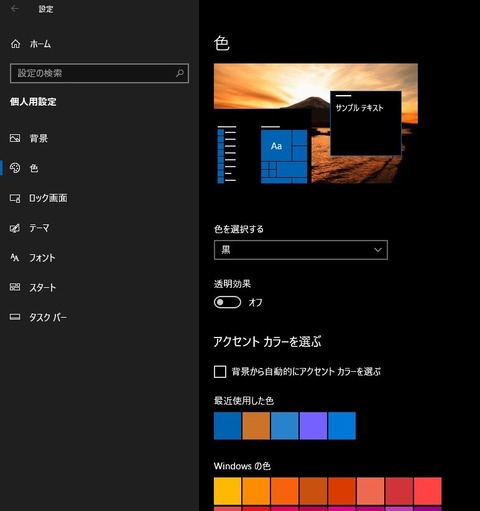Click the スタート tiles icon
Screen dimensions: 480x511
pyautogui.click(x=15, y=287)
